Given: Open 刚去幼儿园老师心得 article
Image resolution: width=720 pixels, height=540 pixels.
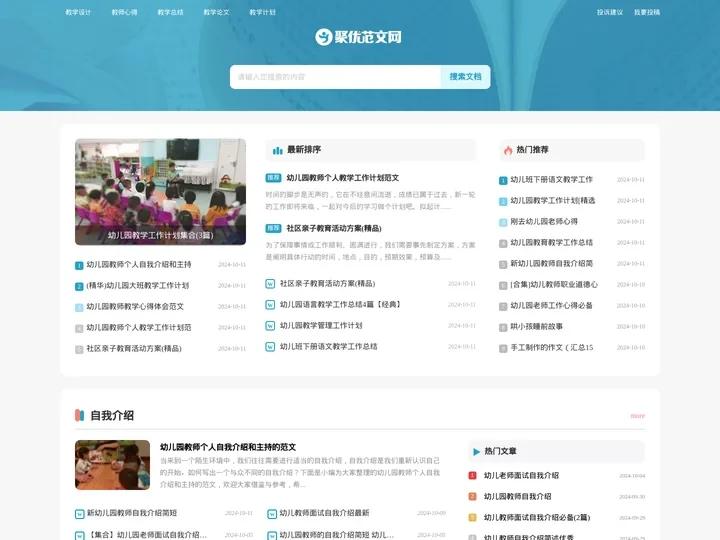Looking at the screenshot, I should (x=544, y=221).
